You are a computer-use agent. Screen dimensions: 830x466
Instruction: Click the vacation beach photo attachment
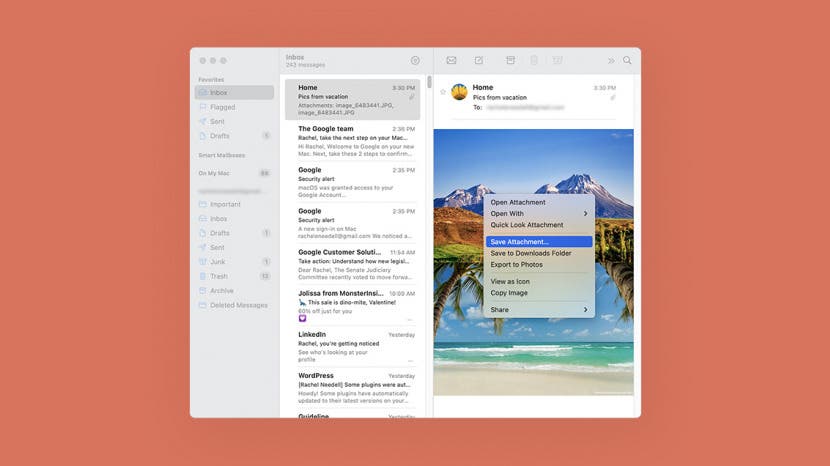click(x=534, y=262)
